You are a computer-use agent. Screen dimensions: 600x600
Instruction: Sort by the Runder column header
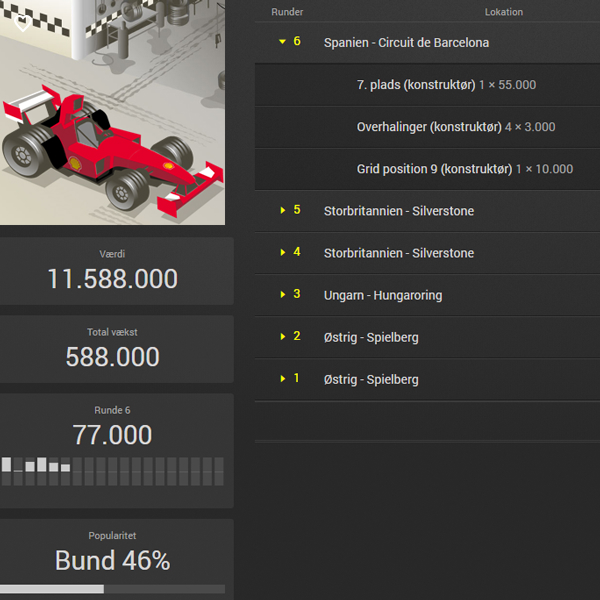(287, 12)
